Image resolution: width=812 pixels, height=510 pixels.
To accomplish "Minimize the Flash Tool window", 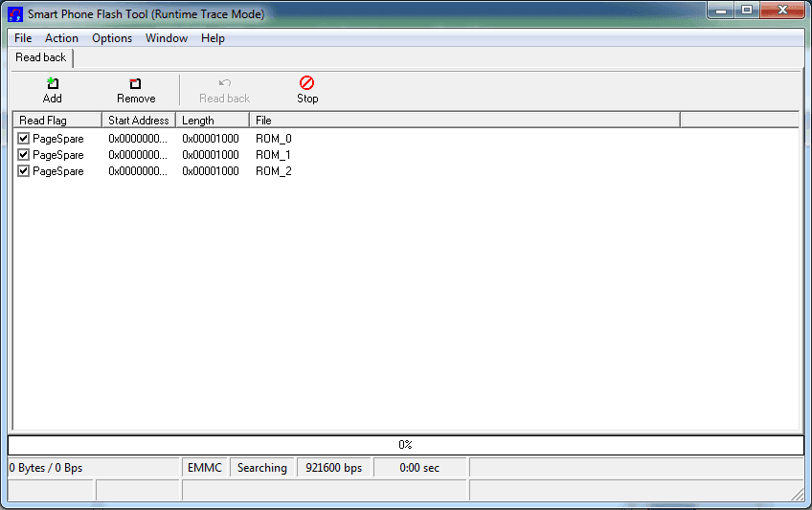I will click(721, 11).
